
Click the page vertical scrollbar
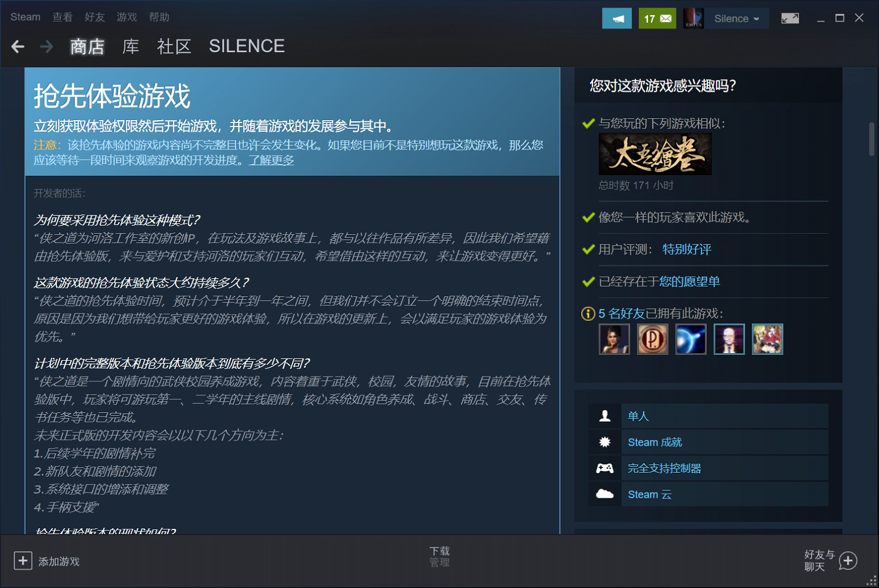(871, 139)
